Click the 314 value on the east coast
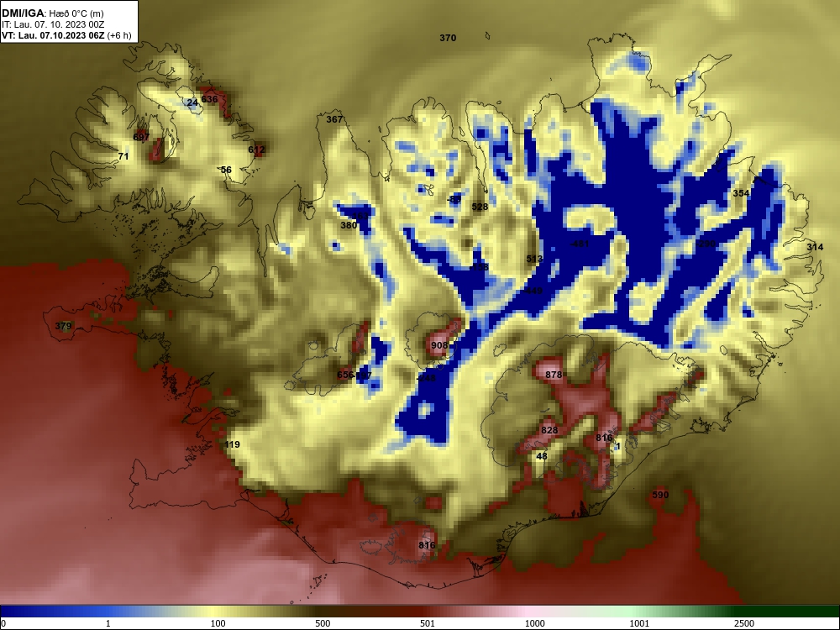Screen dimensions: 840x630 [815, 247]
